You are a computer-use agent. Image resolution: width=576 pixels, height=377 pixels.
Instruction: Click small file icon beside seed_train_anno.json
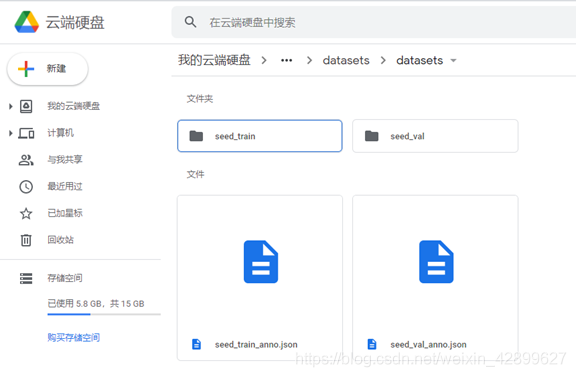pos(197,344)
